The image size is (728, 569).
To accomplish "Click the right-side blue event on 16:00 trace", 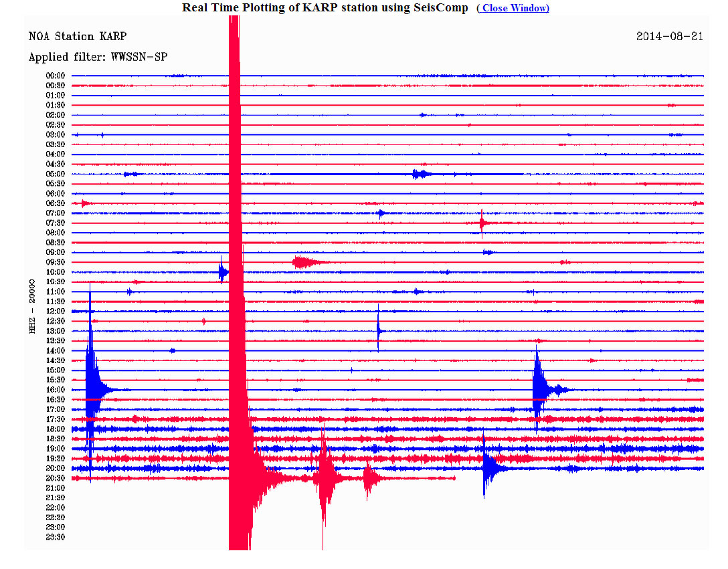I will click(539, 388).
